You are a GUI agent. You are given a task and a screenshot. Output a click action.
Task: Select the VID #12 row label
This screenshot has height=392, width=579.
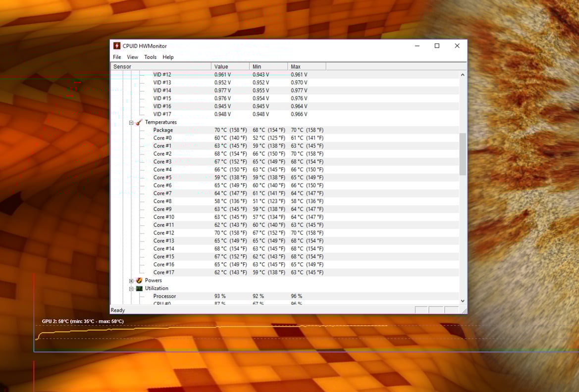(162, 75)
